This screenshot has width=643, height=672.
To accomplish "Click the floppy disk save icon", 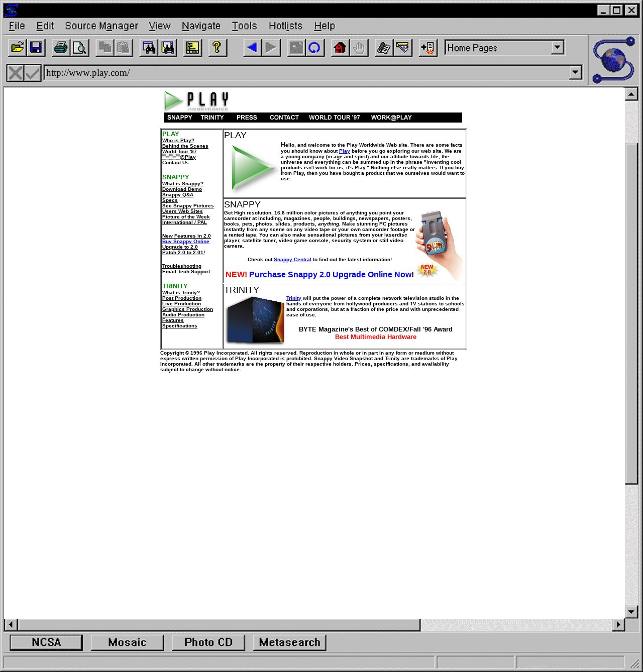I will pos(36,48).
